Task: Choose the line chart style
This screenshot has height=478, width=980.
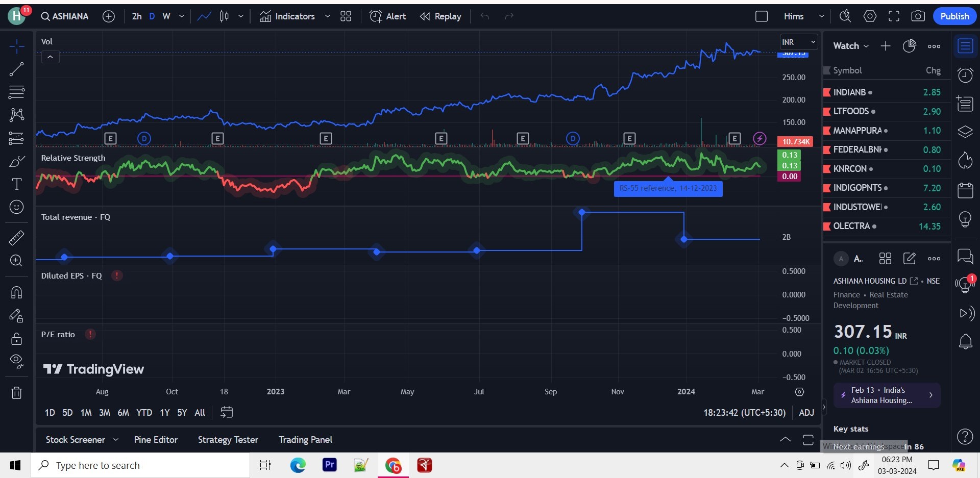Action: [204, 16]
